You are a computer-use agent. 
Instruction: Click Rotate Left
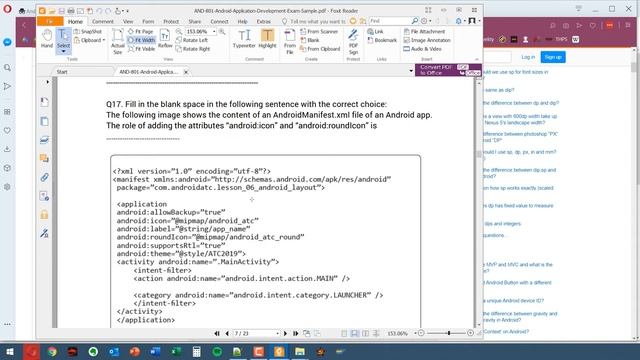[x=192, y=40]
